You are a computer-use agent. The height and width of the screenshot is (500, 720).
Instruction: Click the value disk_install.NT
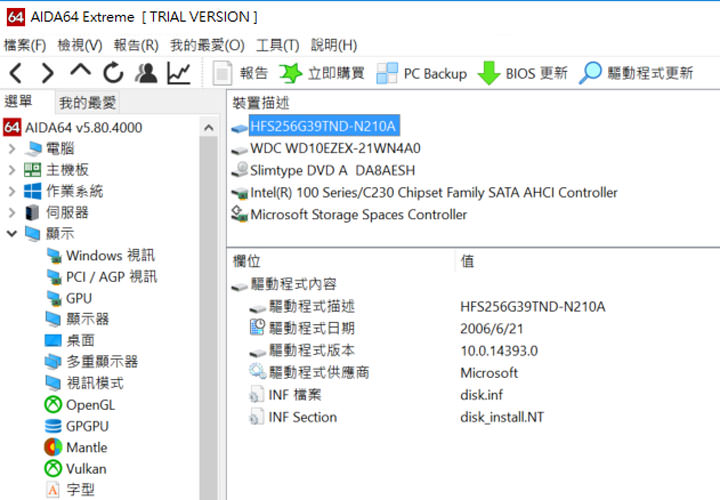point(502,417)
